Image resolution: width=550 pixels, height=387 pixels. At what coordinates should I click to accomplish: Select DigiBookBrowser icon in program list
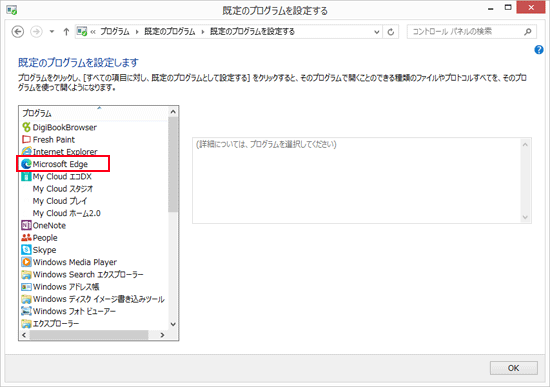click(26, 127)
